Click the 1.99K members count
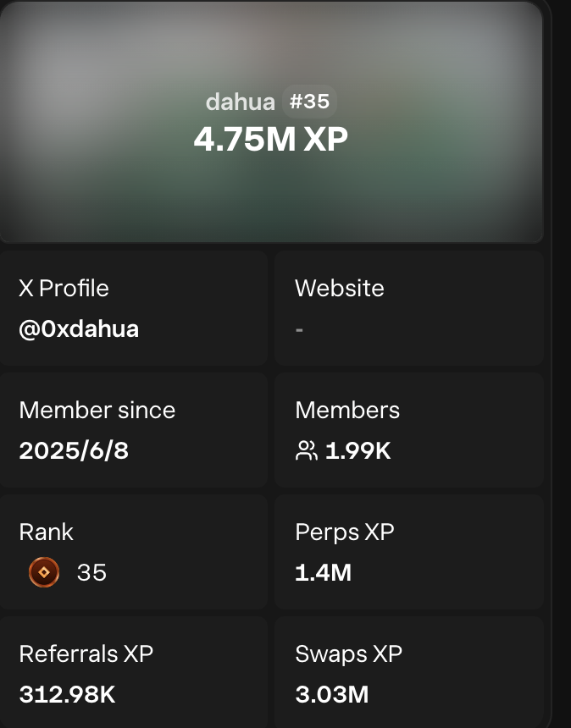Image resolution: width=571 pixels, height=728 pixels. tap(358, 450)
